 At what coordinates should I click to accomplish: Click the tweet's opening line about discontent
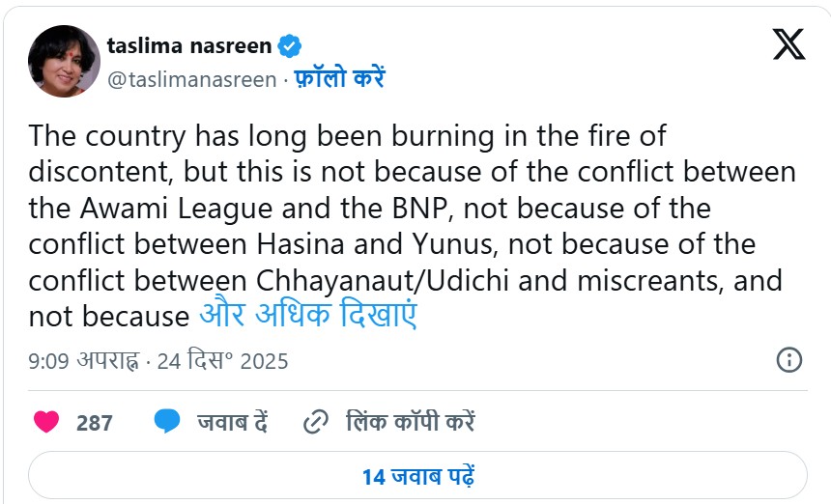(347, 135)
